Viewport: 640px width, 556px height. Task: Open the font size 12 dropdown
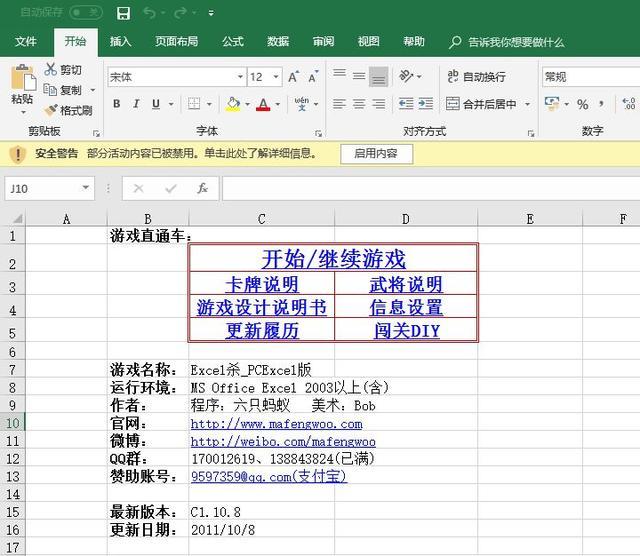click(x=276, y=77)
